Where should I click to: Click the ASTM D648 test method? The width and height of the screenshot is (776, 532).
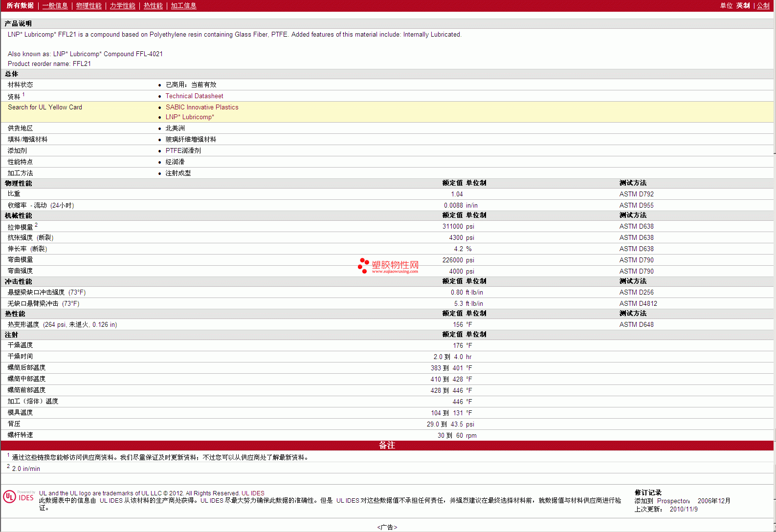point(636,325)
